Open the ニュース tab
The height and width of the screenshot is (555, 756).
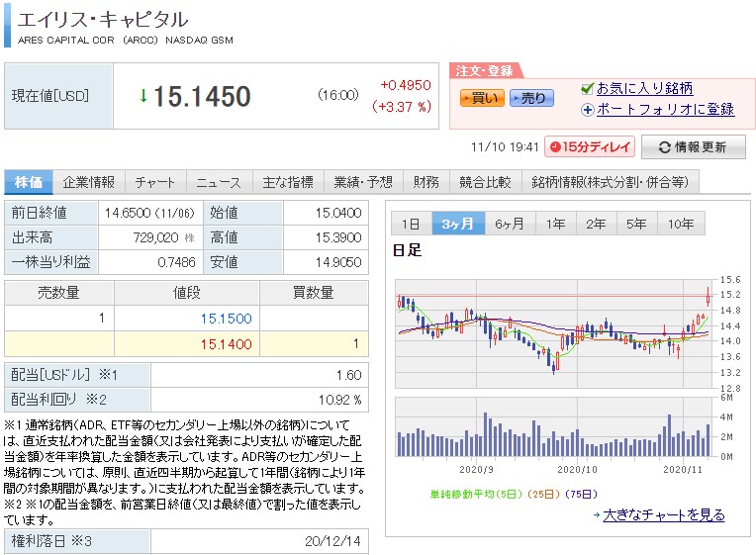(x=219, y=182)
